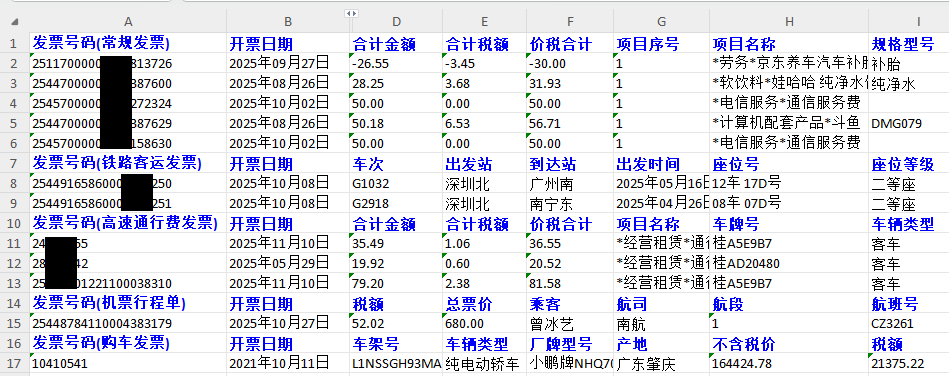Select tax cell -3.45
The image size is (949, 376).
tap(484, 64)
